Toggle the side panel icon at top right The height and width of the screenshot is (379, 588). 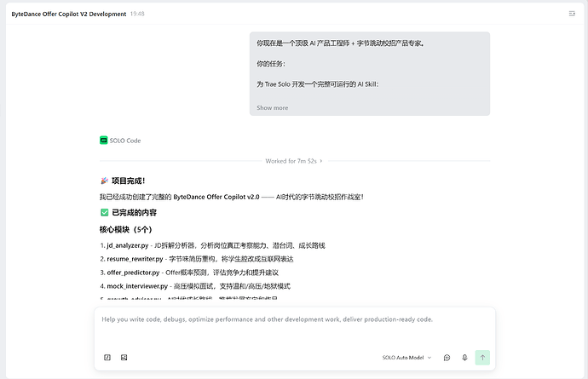(572, 14)
